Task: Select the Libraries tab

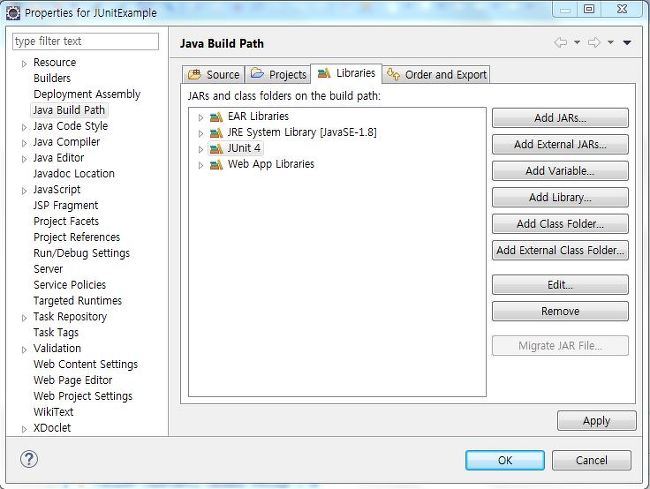Action: 346,73
